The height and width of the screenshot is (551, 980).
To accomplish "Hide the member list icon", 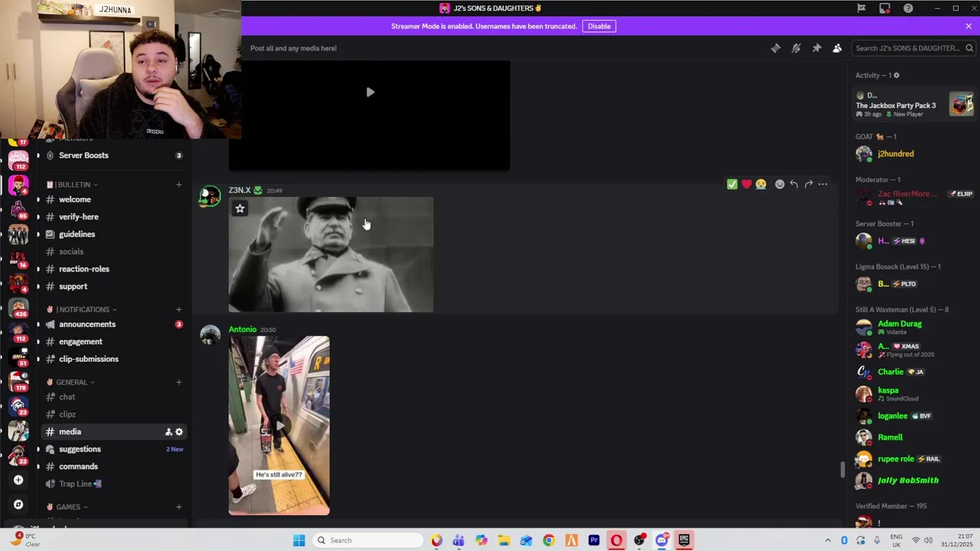I will [837, 48].
